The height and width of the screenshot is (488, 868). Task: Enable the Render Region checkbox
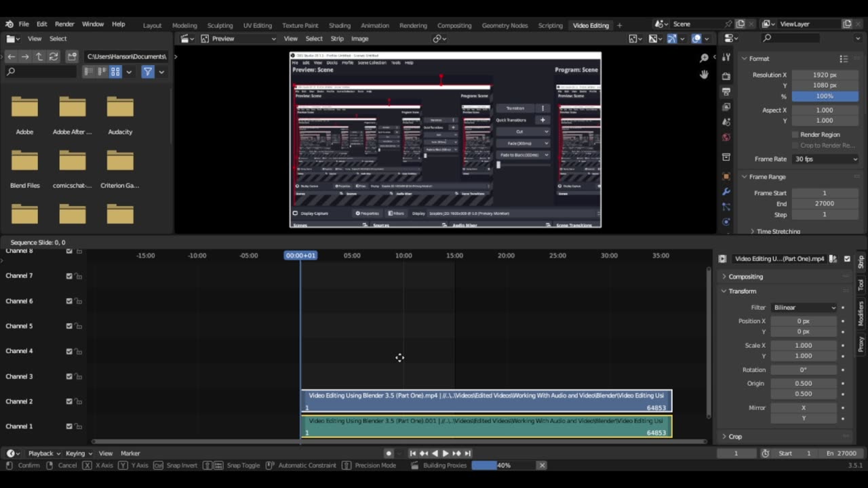click(795, 134)
